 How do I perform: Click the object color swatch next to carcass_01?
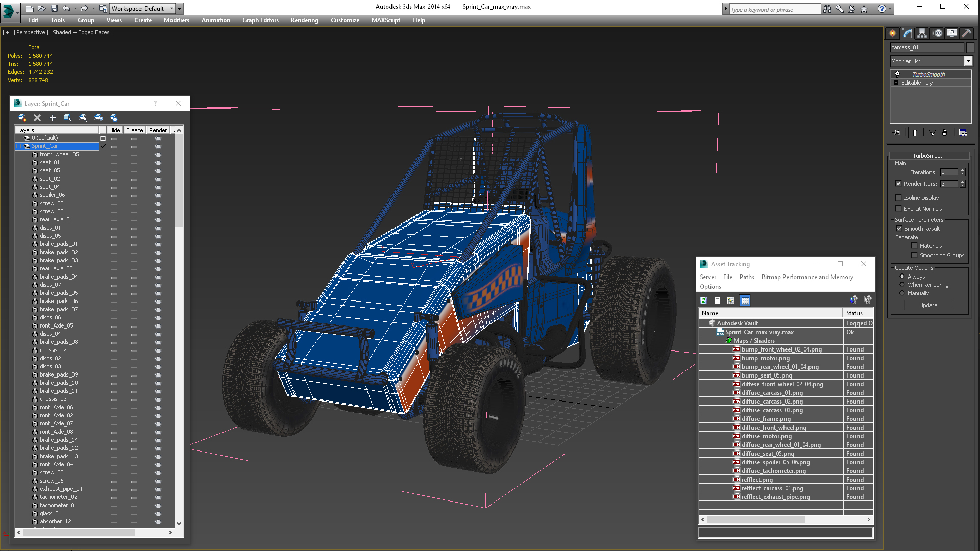[x=970, y=47]
